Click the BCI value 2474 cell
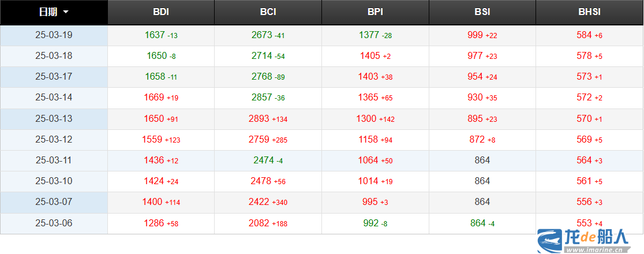The width and height of the screenshot is (644, 254). point(268,160)
